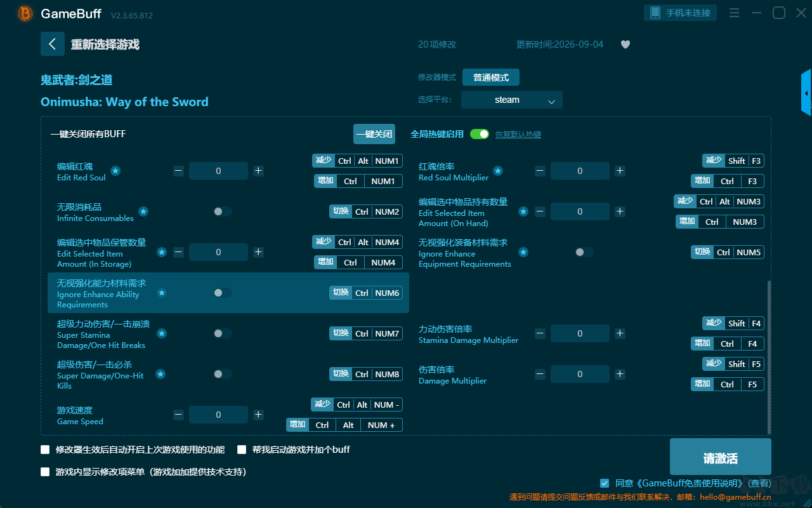Click the Ctrl NUM6 toggle hotkey button
This screenshot has height=508, width=812.
pos(366,293)
